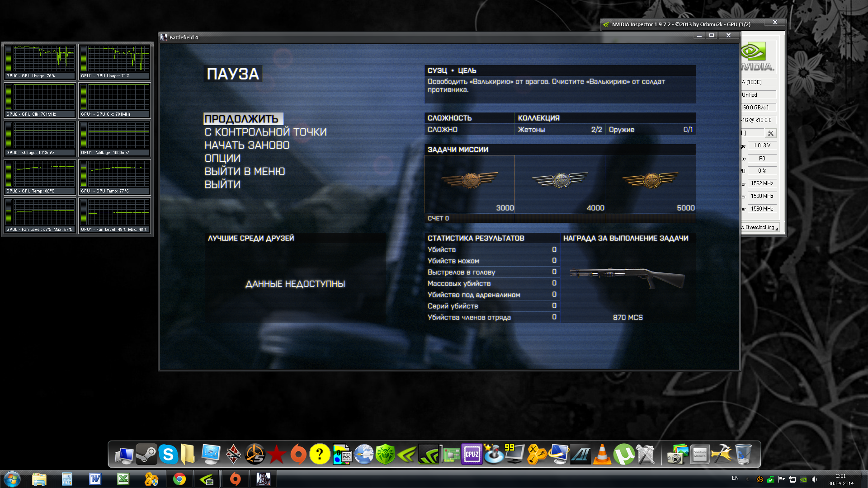
Task: Click the Жетоны 2/2 collection row
Action: [560, 130]
